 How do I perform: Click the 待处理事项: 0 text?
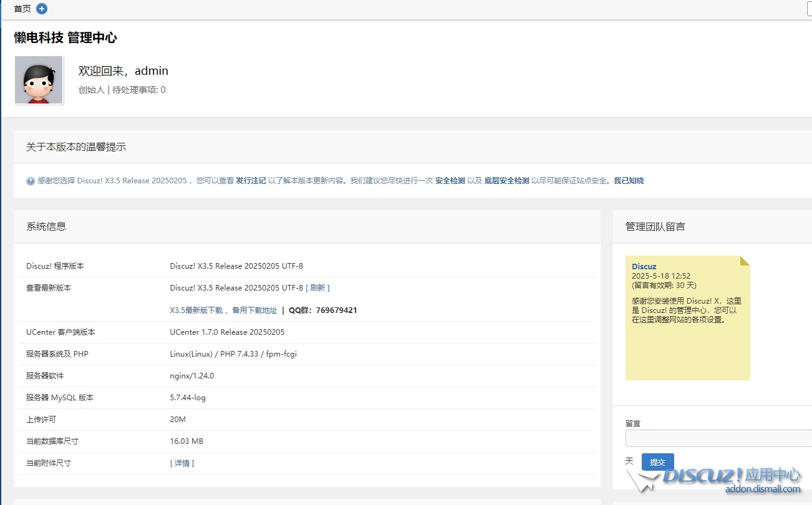[x=139, y=90]
